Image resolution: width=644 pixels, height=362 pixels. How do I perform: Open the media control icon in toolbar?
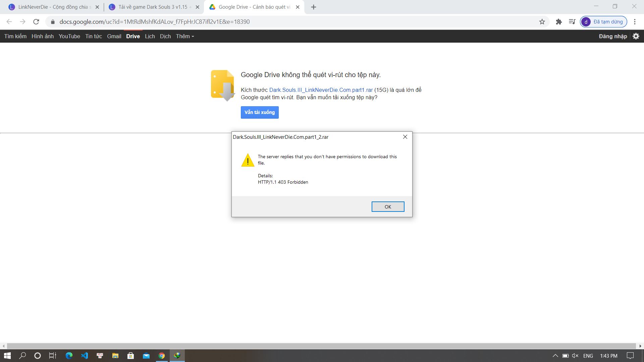(572, 22)
